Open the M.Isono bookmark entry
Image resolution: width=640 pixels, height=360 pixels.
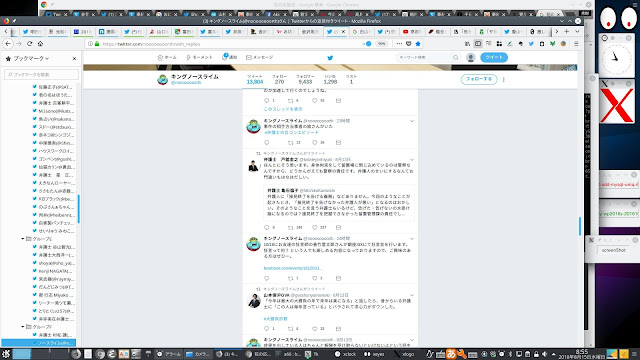(53, 111)
